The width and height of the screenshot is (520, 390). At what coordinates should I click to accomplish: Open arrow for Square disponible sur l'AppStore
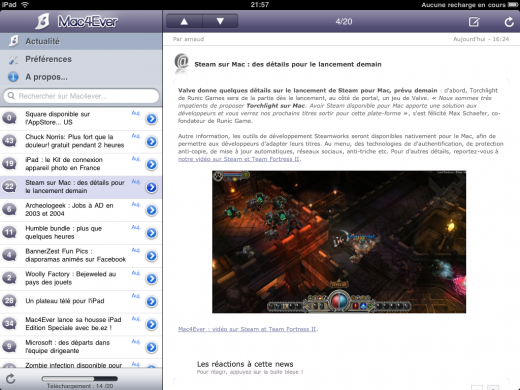pos(152,118)
